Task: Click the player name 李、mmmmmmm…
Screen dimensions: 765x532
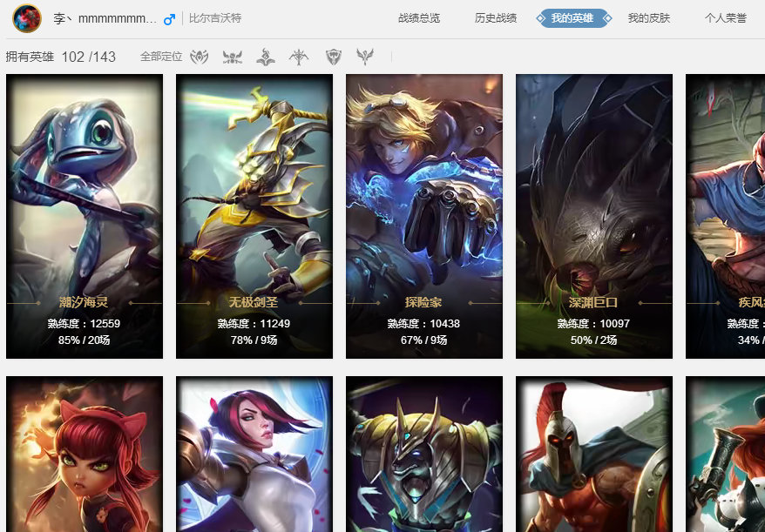Action: pyautogui.click(x=105, y=19)
